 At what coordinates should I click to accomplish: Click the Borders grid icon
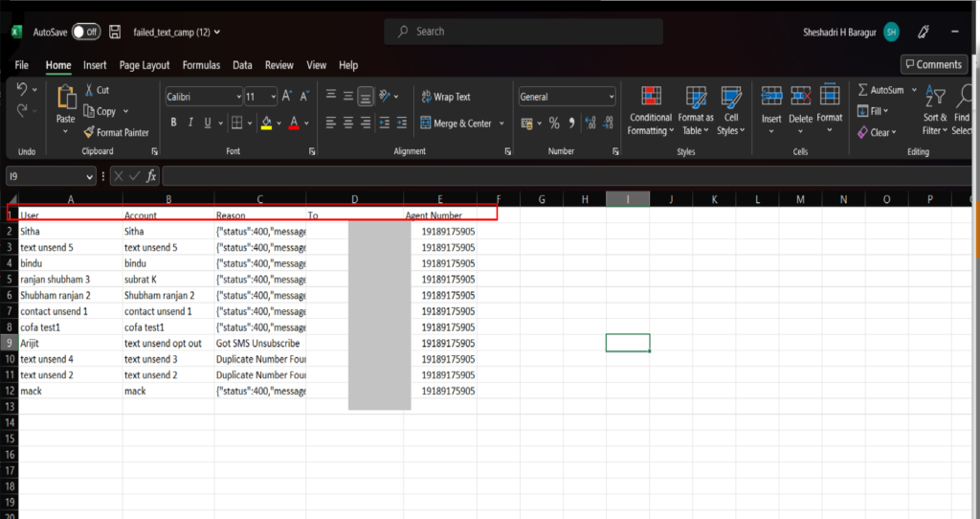coord(237,123)
